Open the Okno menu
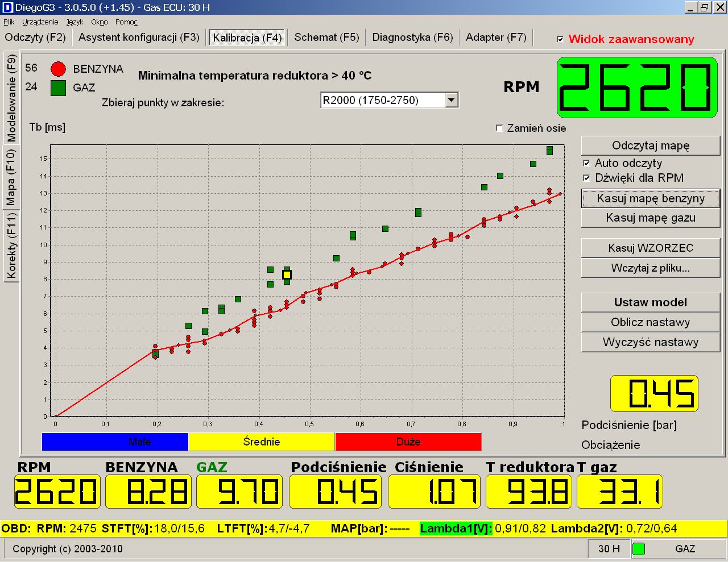The height and width of the screenshot is (562, 728). pos(100,22)
